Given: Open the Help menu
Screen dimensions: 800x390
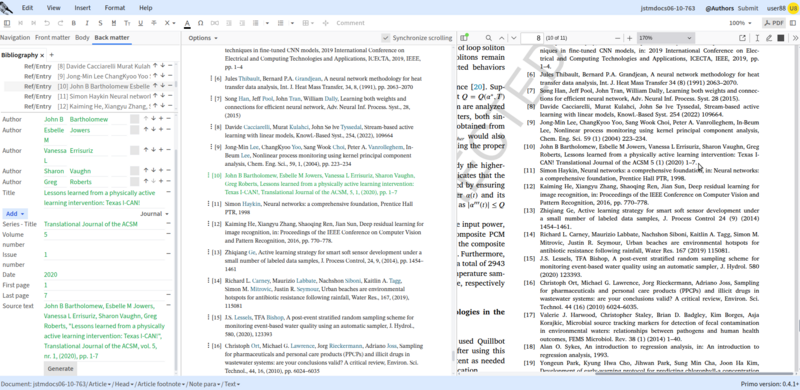Looking at the screenshot, I should coord(145,8).
